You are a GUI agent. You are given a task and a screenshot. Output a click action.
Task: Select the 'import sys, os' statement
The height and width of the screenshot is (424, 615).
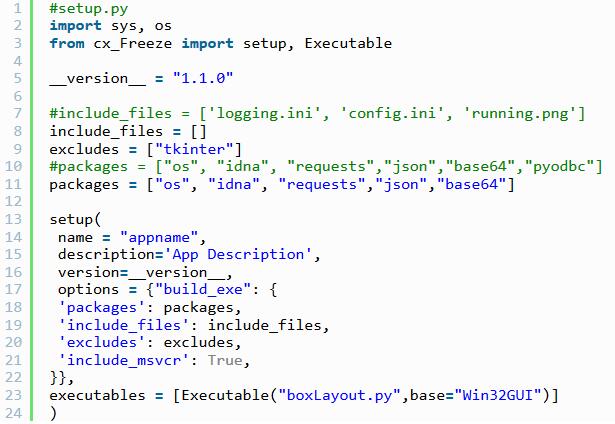tap(111, 26)
